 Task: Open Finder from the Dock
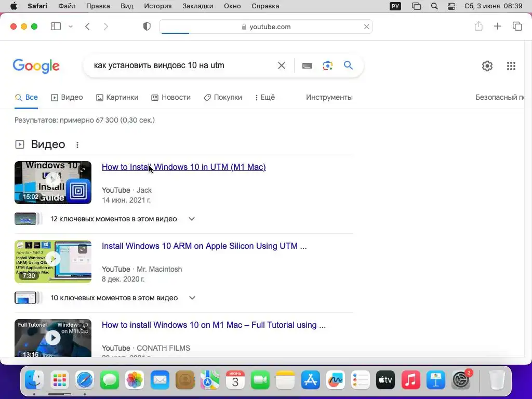point(34,380)
